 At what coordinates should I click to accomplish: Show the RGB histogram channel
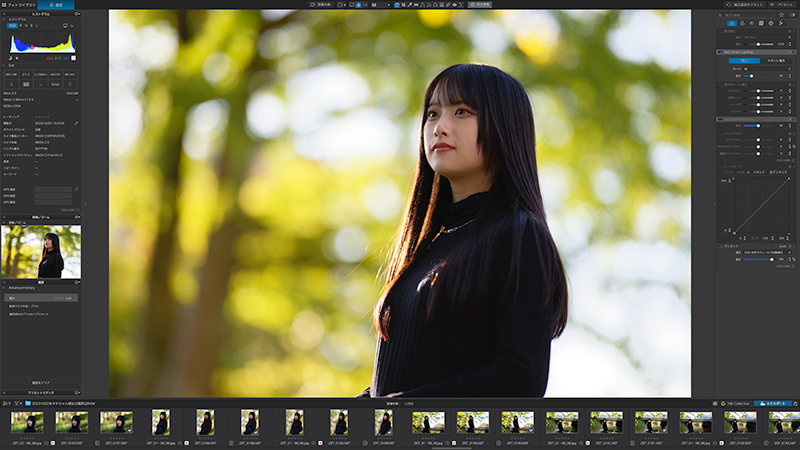(12, 25)
